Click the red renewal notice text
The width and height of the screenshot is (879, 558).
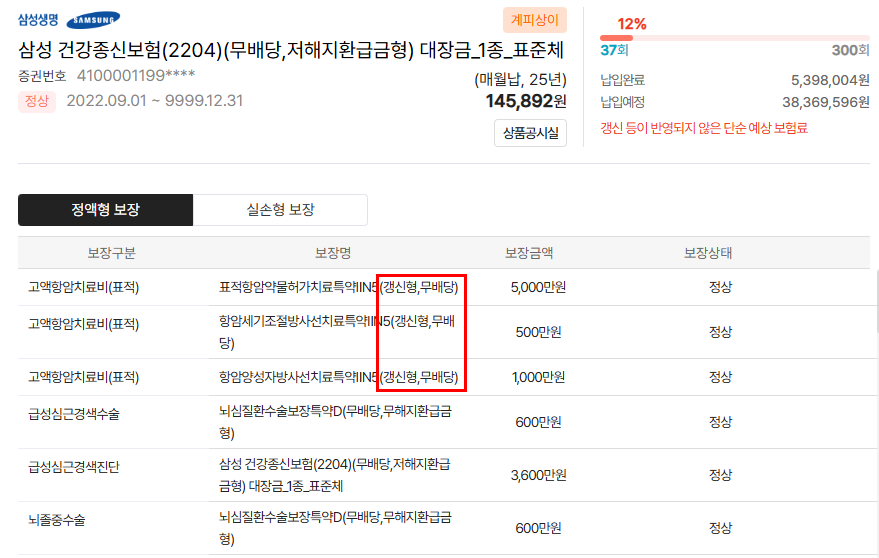[x=704, y=128]
